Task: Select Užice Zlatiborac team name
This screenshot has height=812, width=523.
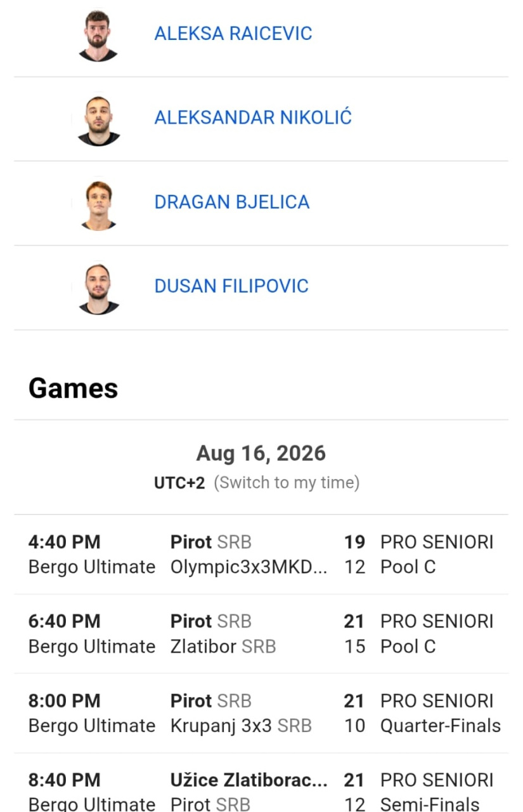Action: coord(249,780)
